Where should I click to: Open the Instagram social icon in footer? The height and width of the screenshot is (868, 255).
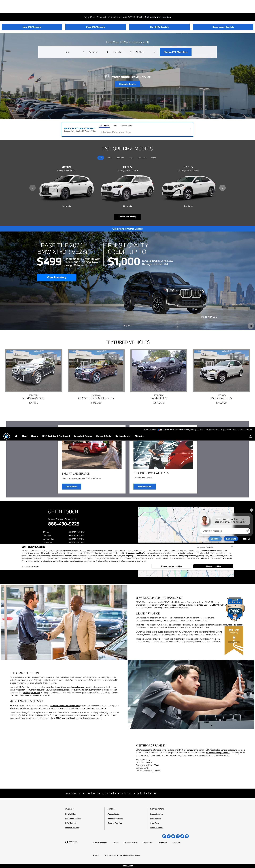click(178, 836)
